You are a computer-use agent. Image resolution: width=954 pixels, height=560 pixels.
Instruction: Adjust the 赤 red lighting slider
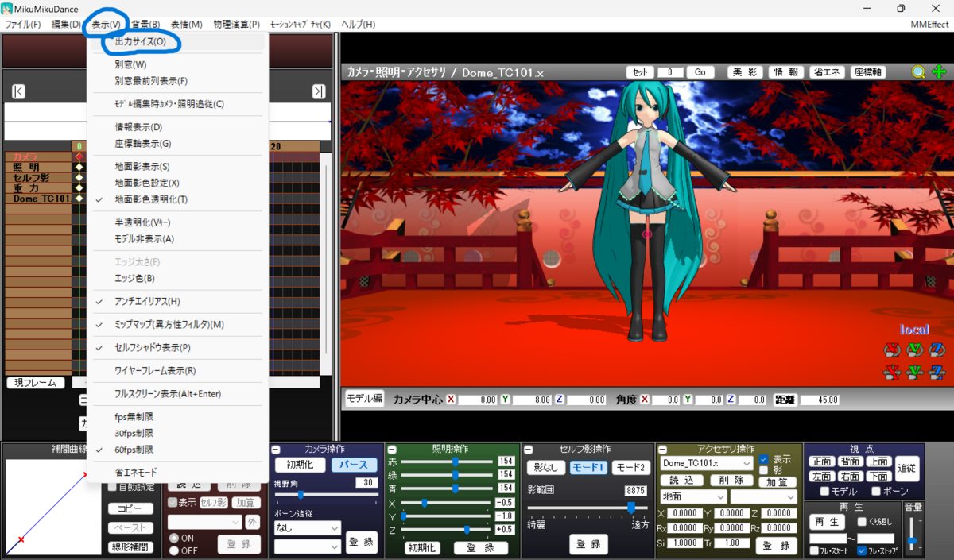[x=447, y=461]
